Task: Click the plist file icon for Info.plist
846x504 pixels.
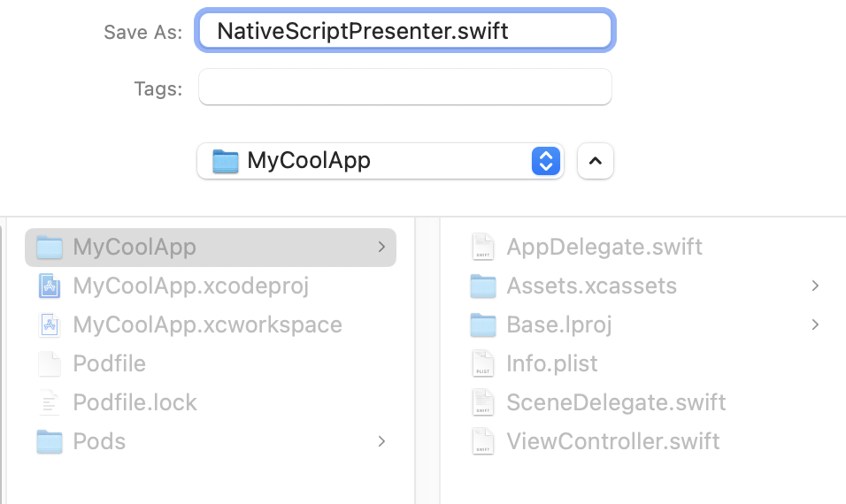Action: 483,363
